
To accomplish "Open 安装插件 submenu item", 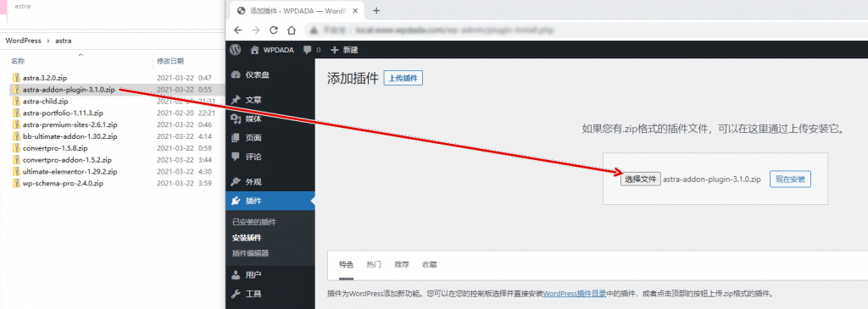I will pos(247,238).
